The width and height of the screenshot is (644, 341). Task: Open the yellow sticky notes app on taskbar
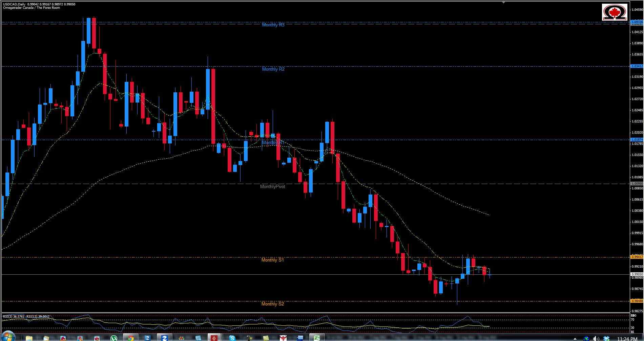pos(265,338)
